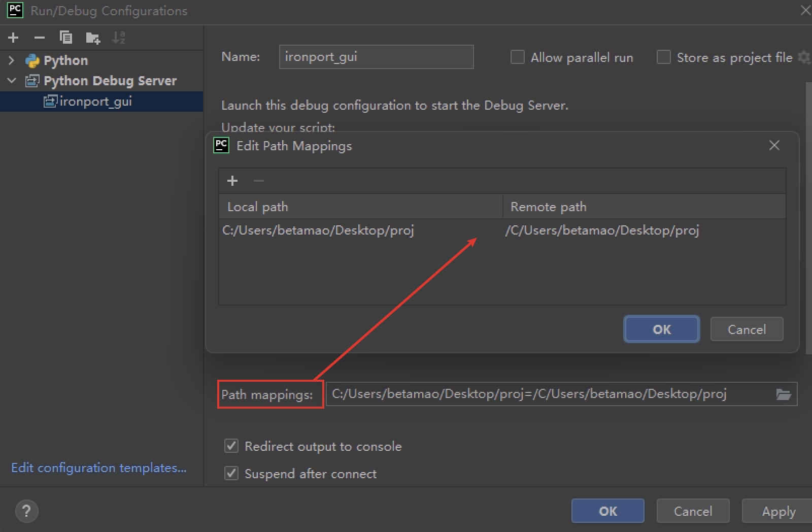
Task: Click OK in Run/Debug Configurations window
Action: point(608,511)
